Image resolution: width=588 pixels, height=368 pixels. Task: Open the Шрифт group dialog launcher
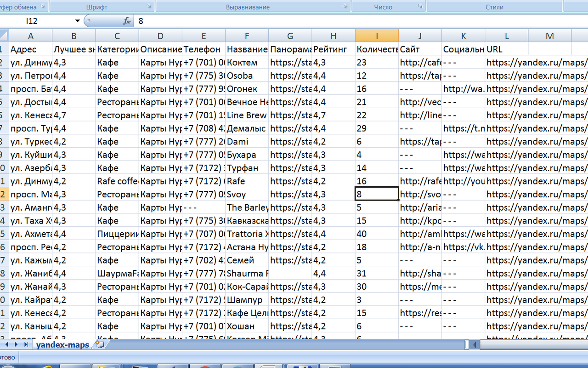149,6
